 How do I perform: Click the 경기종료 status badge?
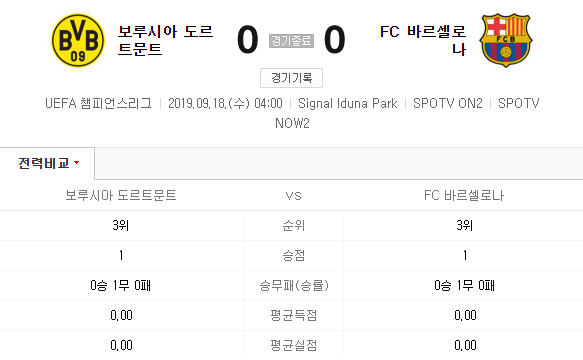tap(292, 41)
